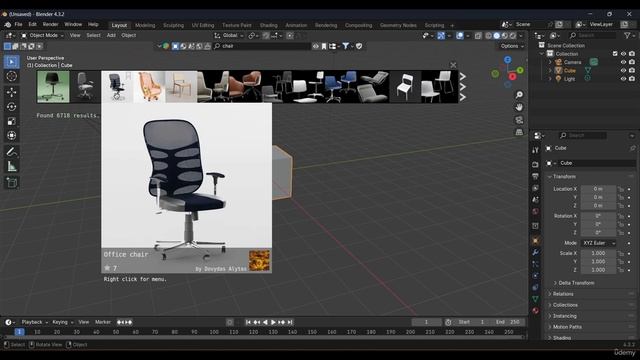Close the BlenderKit asset bar
Viewport: 640px width, 360px height.
pos(453,65)
